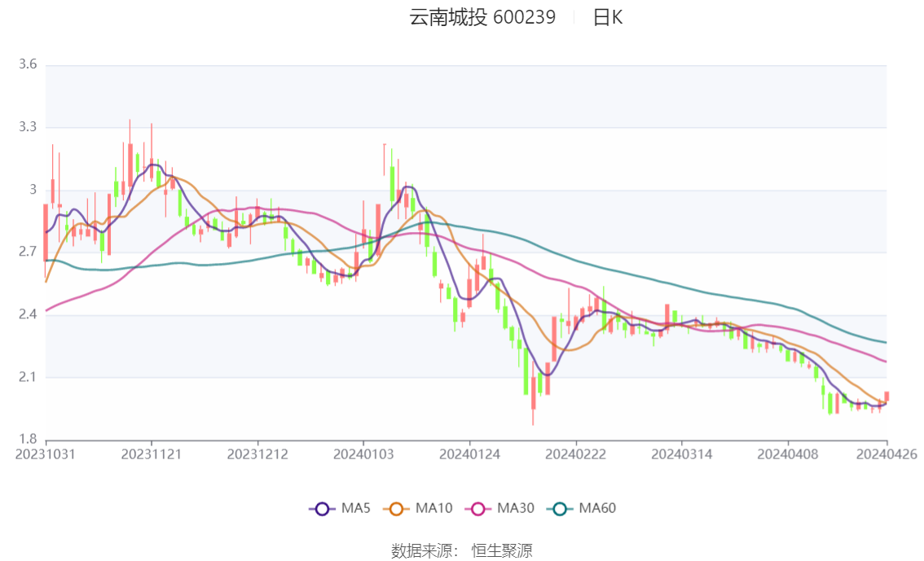Toggle the MA10 legend marker icon
The image size is (924, 561).
pos(396,509)
